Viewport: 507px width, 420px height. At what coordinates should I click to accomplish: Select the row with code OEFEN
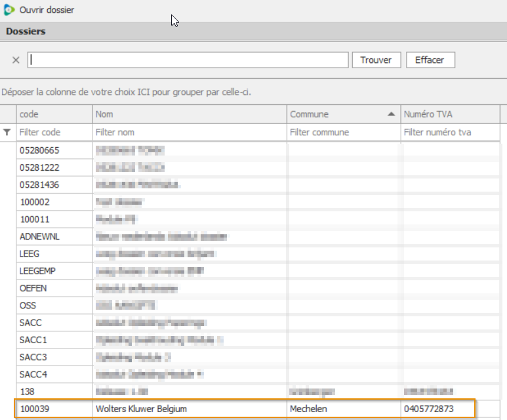click(x=258, y=288)
